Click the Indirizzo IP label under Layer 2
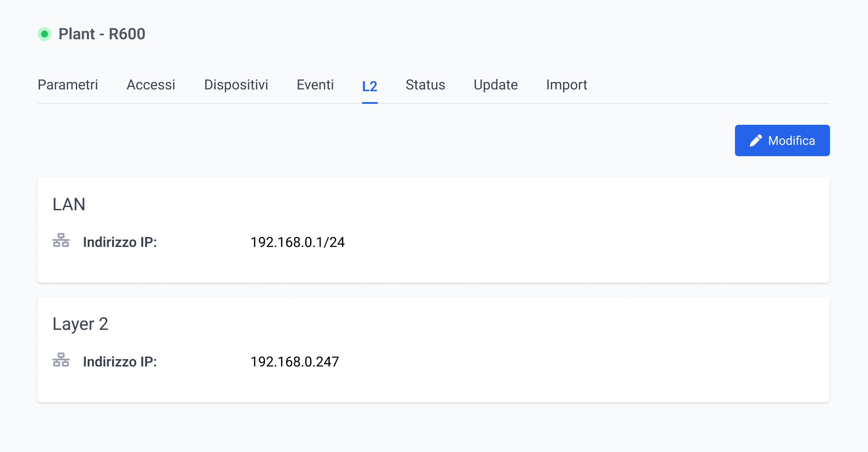This screenshot has height=452, width=868. (x=120, y=362)
